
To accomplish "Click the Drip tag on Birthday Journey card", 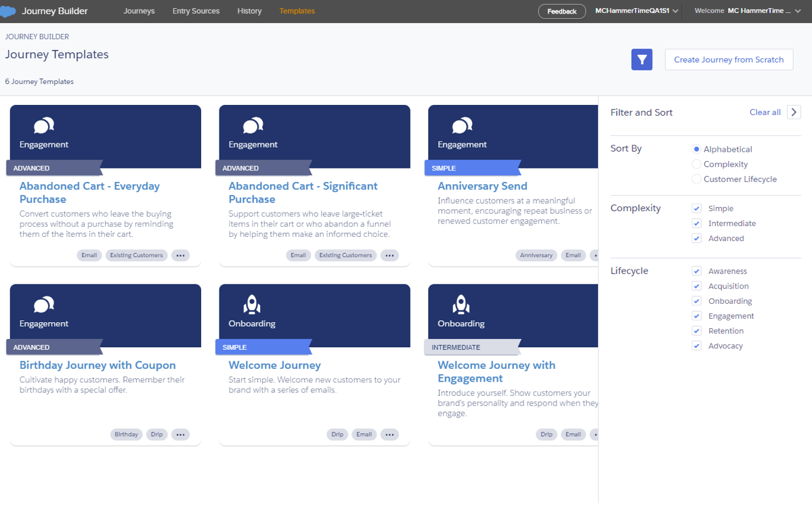I will (x=157, y=435).
